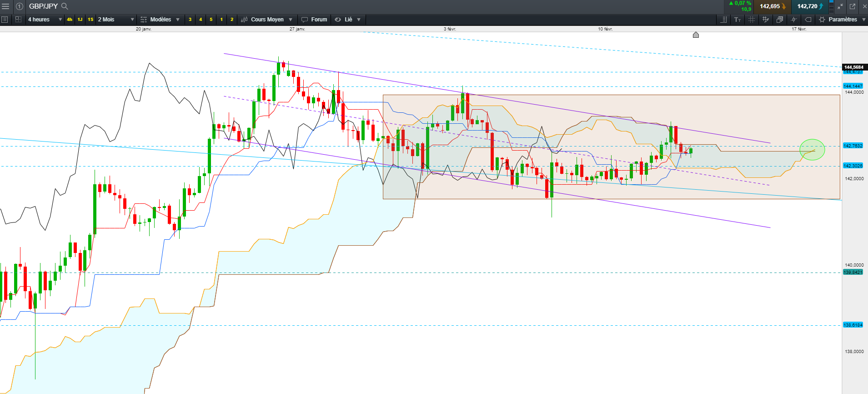Click the 142,3026 price level label
This screenshot has height=394, width=868.
[853, 166]
